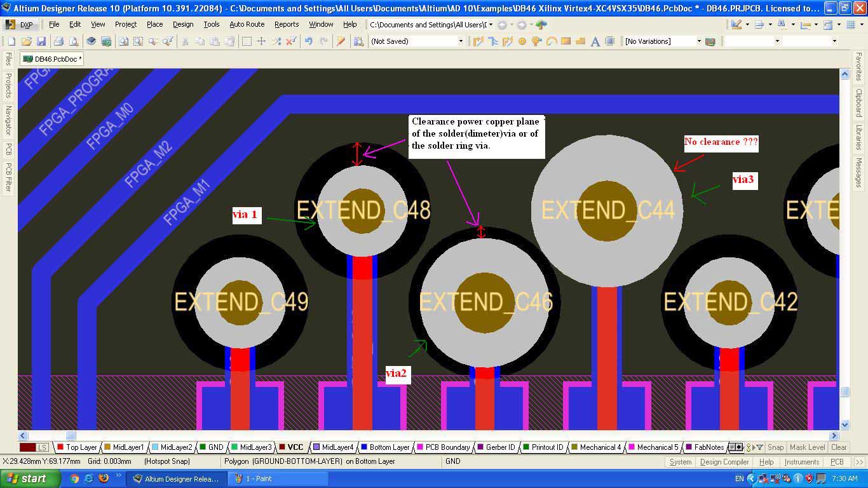Click the Select Inside Area icon
This screenshot has height=488, width=868.
coord(246,41)
